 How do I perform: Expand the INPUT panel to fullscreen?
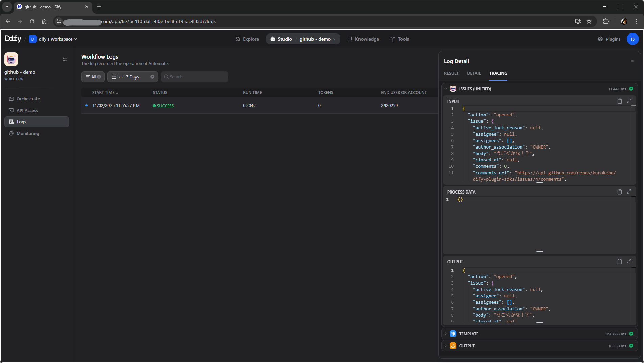629,101
